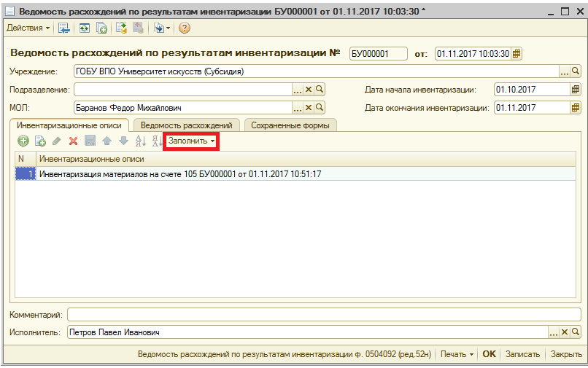Click the Записать button
Viewport: 588px width, 368px height.
click(522, 354)
